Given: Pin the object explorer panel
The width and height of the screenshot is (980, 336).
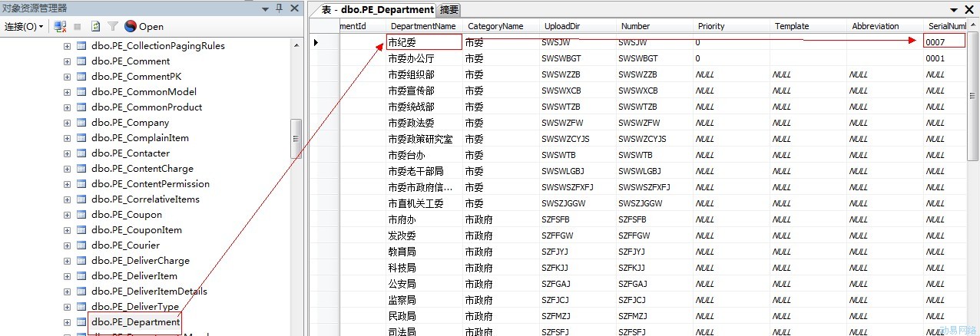Looking at the screenshot, I should point(279,8).
